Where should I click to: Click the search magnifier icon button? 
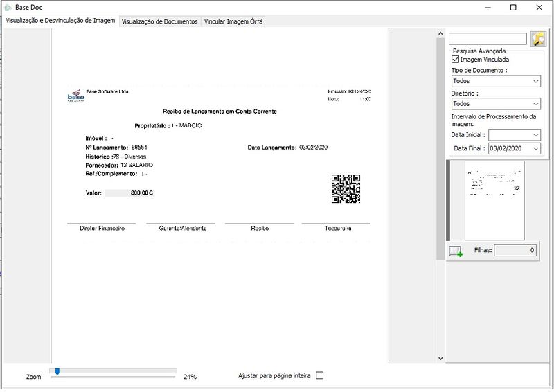pos(538,39)
